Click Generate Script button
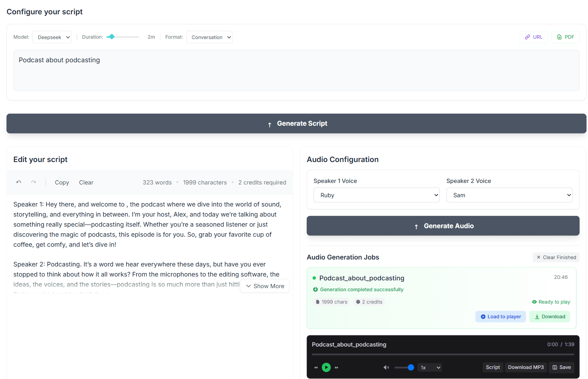Screen dimensions: 588x379 coord(296,123)
